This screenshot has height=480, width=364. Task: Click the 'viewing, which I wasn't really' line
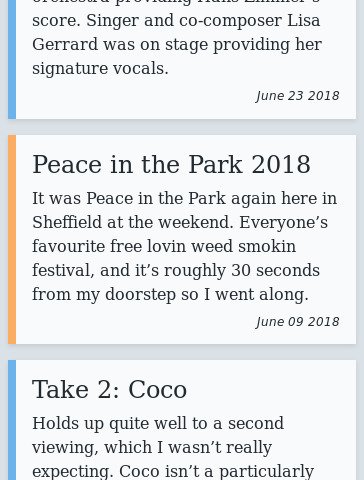(152, 447)
